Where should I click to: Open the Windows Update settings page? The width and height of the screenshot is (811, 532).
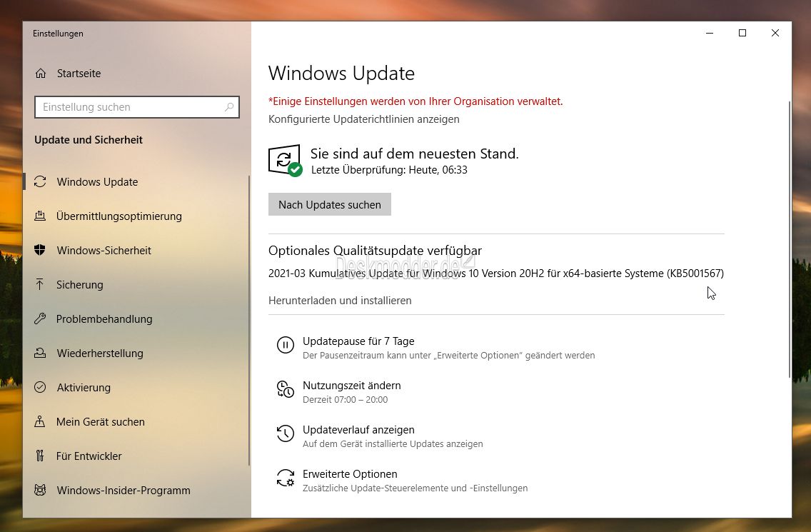pos(136,181)
